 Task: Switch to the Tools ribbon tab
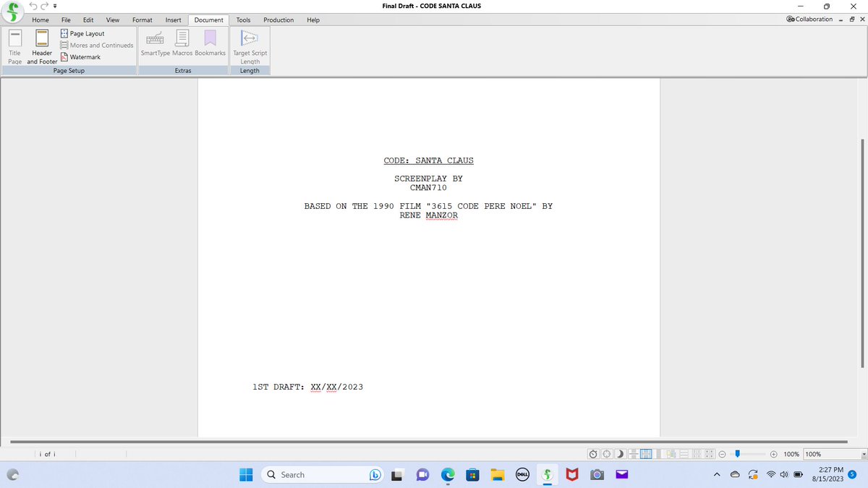pyautogui.click(x=243, y=20)
